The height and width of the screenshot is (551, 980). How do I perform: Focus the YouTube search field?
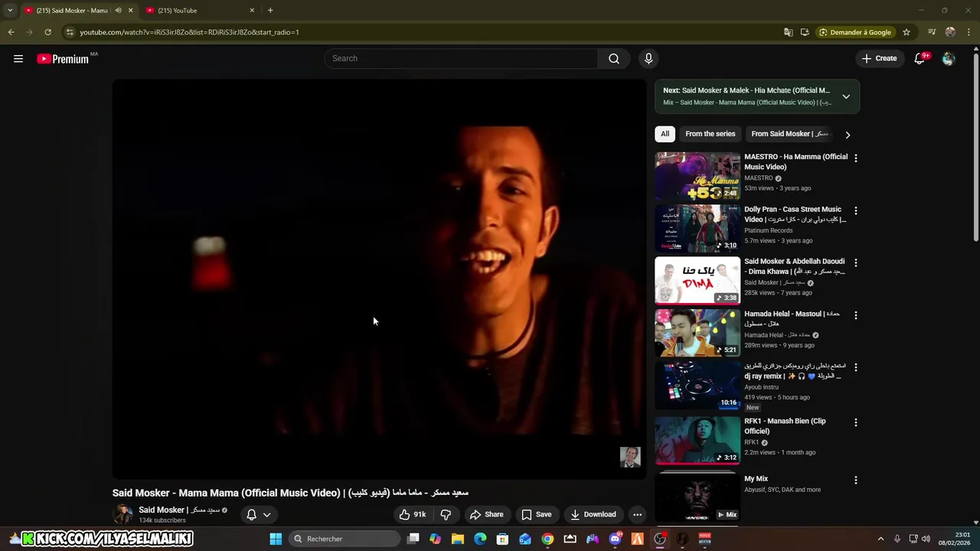pyautogui.click(x=462, y=59)
